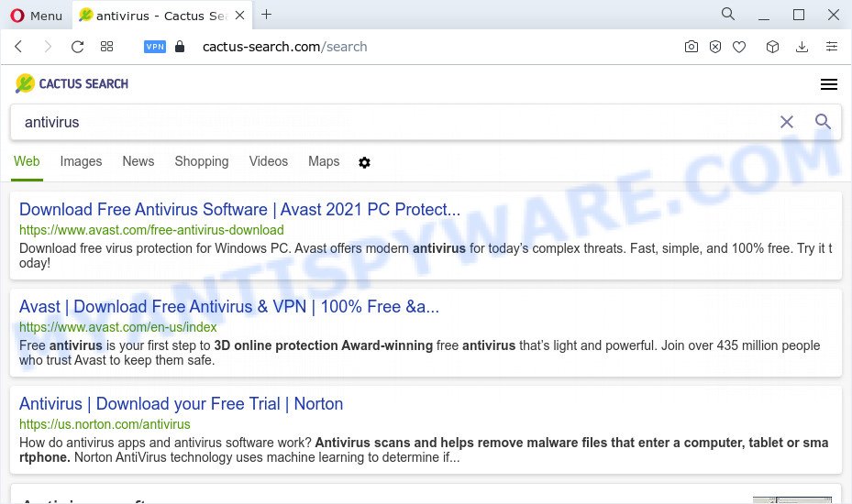Switch to the Videos tab

(269, 161)
